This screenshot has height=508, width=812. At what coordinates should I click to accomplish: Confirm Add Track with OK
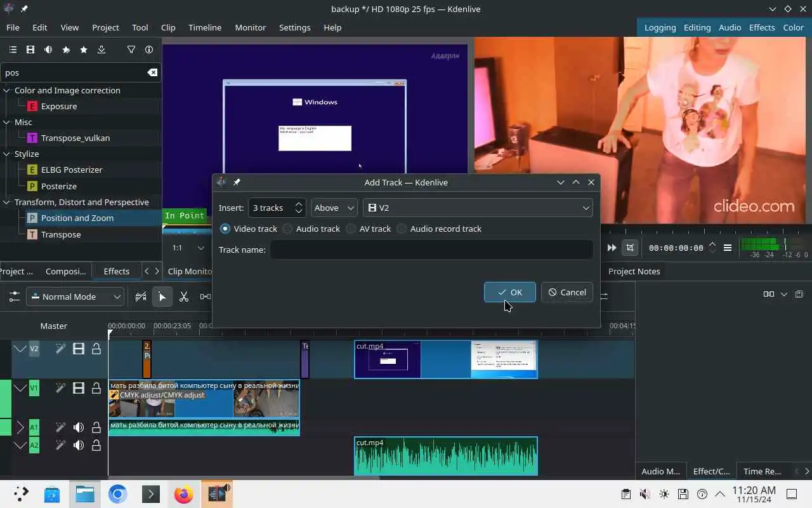510,292
